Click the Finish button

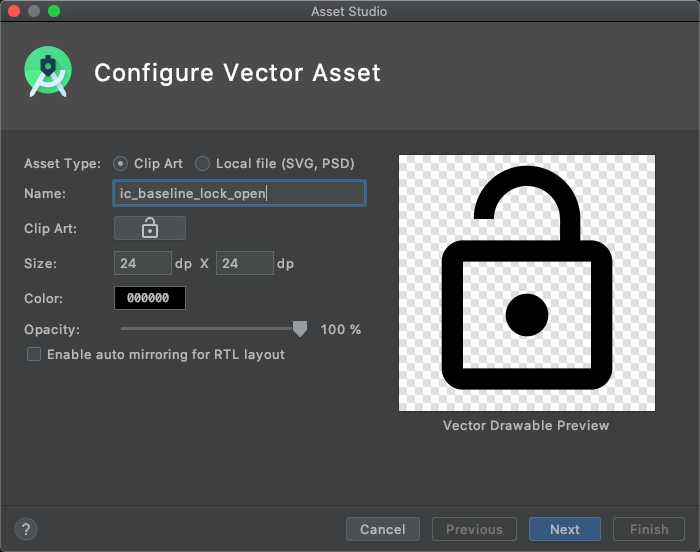tap(649, 529)
